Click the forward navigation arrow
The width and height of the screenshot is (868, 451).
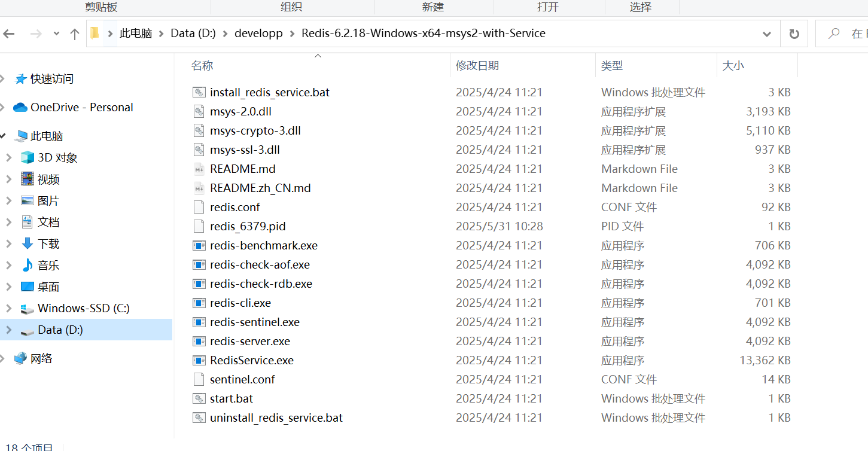pos(36,34)
